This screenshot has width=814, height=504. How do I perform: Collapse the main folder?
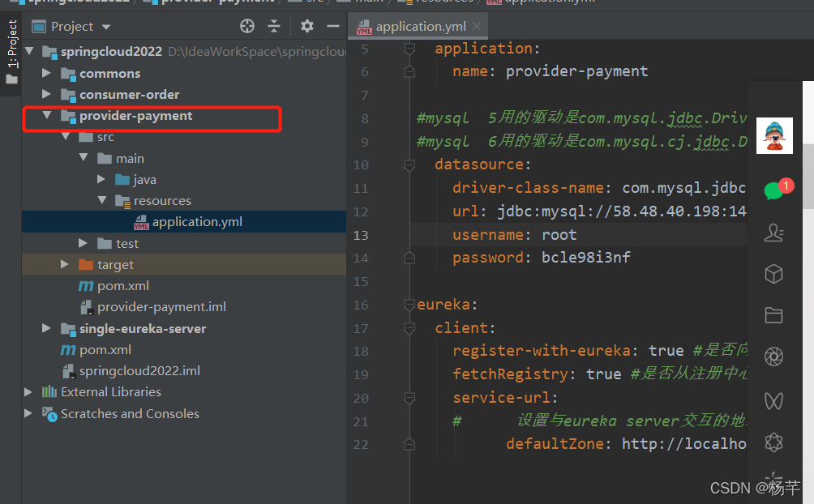[84, 157]
